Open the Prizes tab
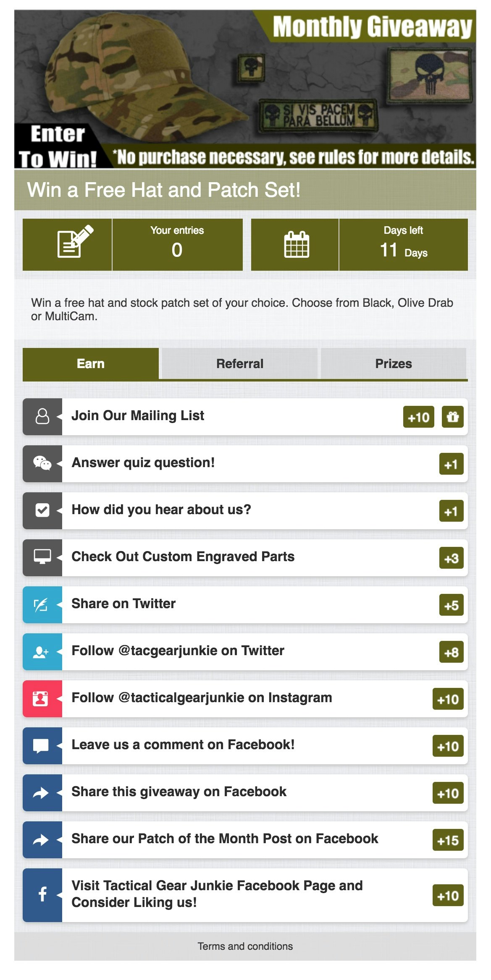Viewport: 491px width, 980px height. coord(393,363)
